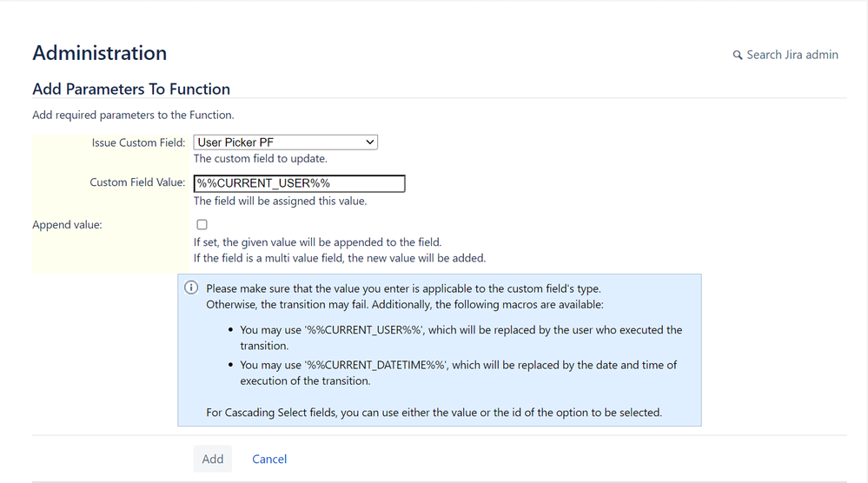Focus the Custom Field Value text box

coord(300,183)
